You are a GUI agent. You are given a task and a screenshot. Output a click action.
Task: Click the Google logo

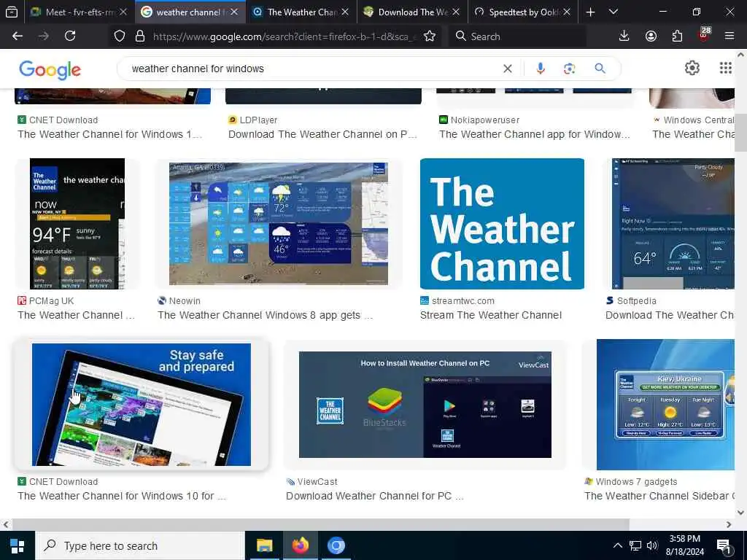tap(50, 69)
